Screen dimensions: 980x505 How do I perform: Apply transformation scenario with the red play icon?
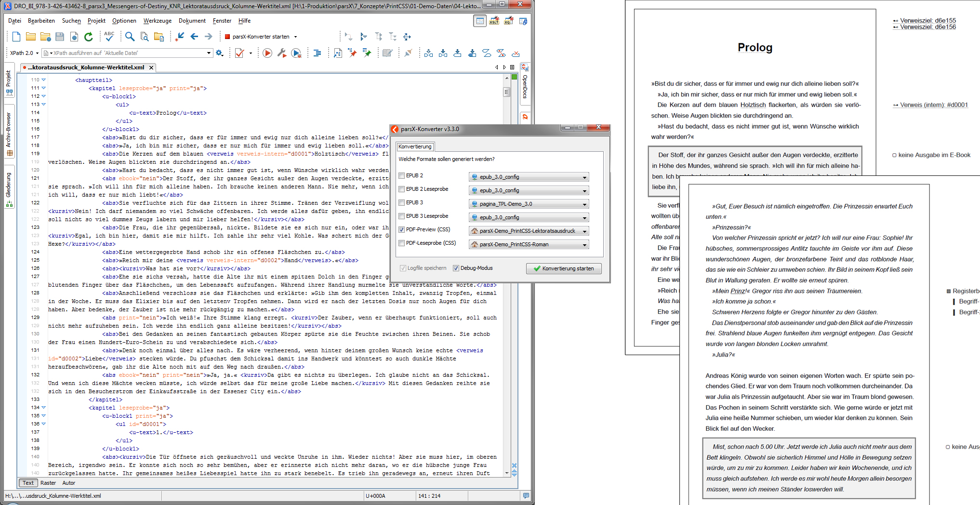coord(267,53)
